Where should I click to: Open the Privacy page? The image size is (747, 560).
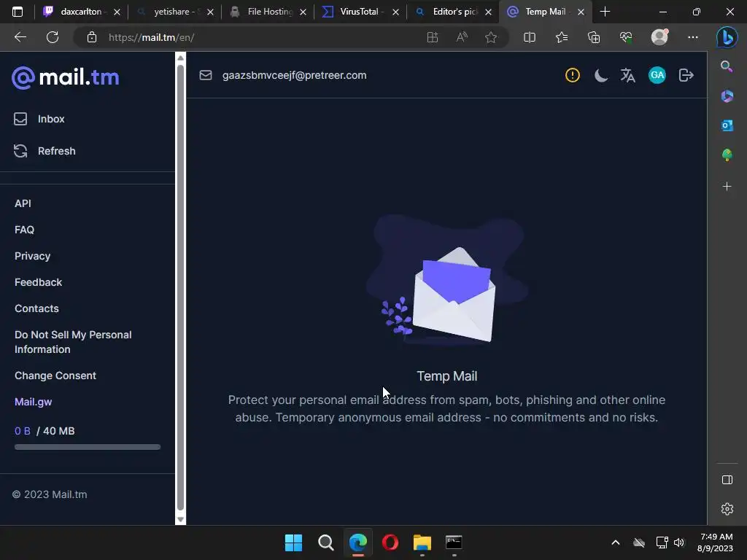click(32, 256)
